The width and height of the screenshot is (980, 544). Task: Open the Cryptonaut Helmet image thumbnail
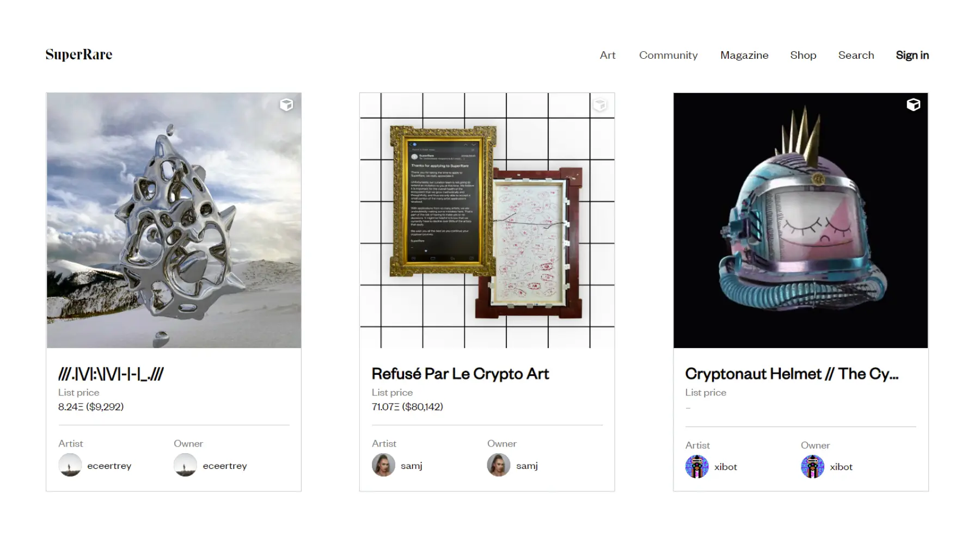[x=800, y=220]
